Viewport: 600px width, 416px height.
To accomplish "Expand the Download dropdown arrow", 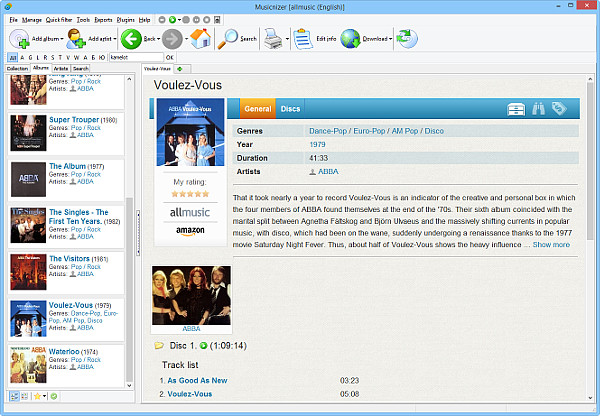I will tap(390, 39).
